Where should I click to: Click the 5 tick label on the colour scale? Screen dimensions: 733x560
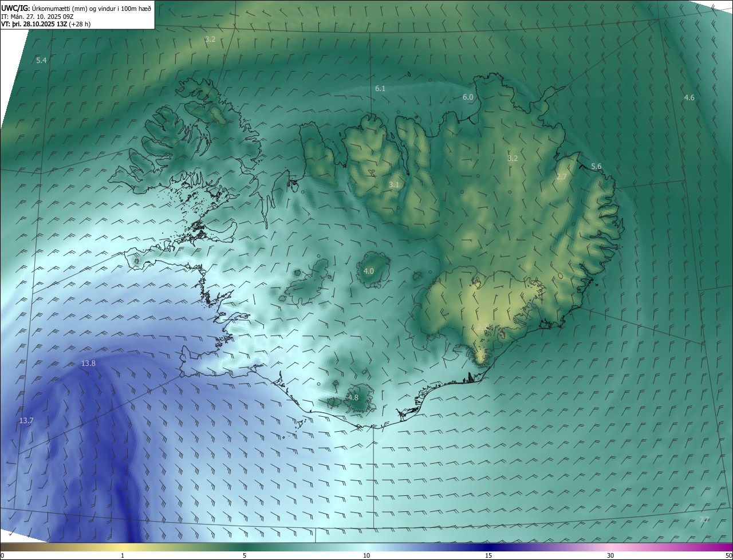245,556
